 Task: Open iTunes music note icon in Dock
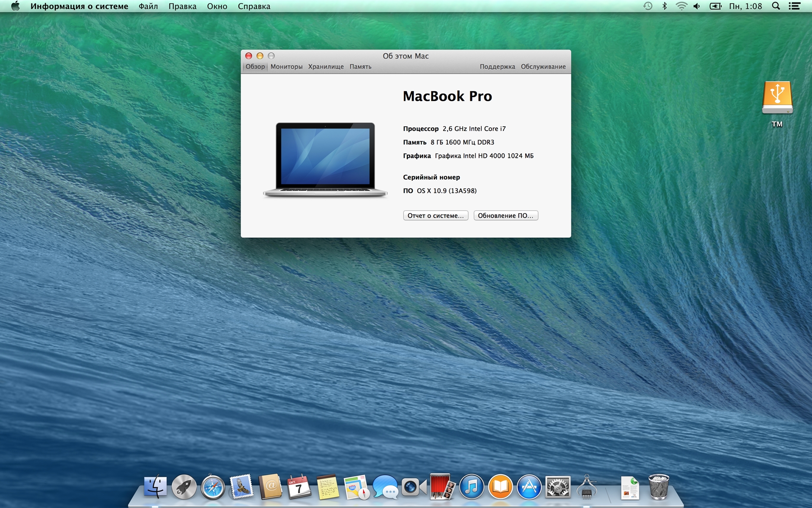471,487
